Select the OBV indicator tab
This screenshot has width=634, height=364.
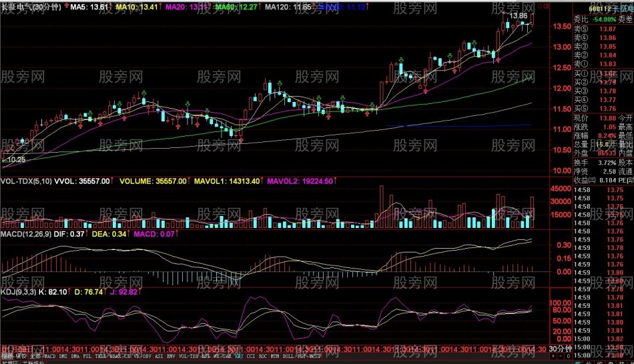click(x=147, y=356)
